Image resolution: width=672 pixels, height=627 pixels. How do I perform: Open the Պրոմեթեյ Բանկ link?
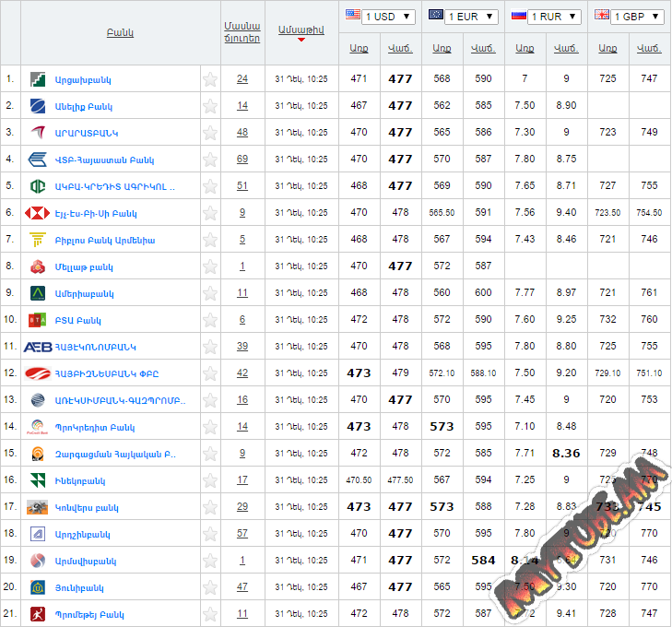coord(89,615)
